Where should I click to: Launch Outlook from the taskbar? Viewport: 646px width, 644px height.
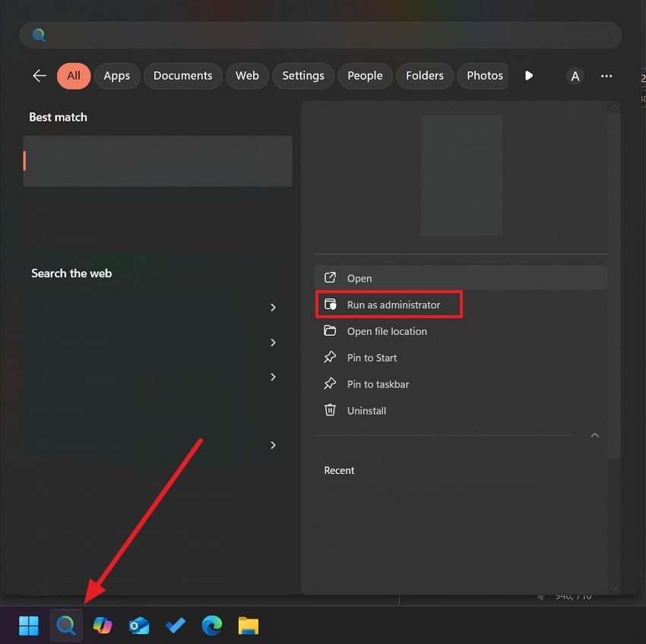[139, 626]
